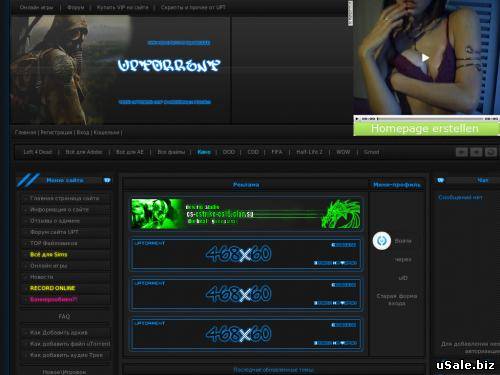Click the 'Homepage erstellen' green button
The image size is (500, 375).
tap(426, 129)
